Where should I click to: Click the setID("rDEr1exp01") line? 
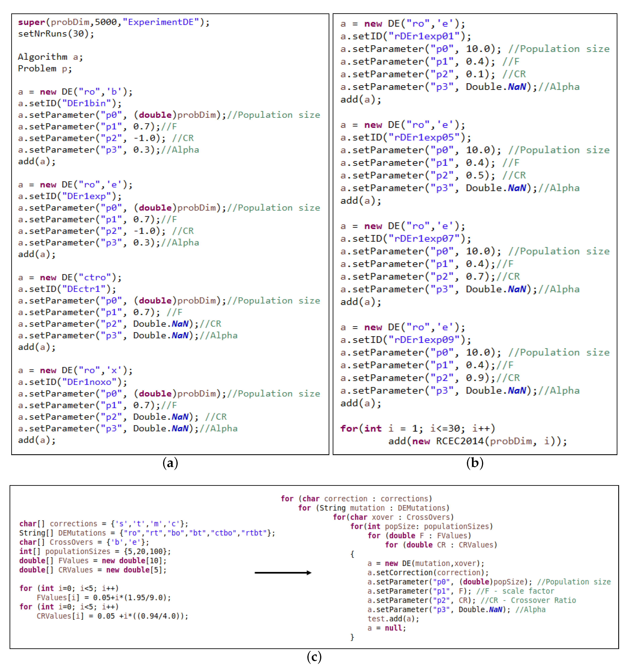click(406, 36)
